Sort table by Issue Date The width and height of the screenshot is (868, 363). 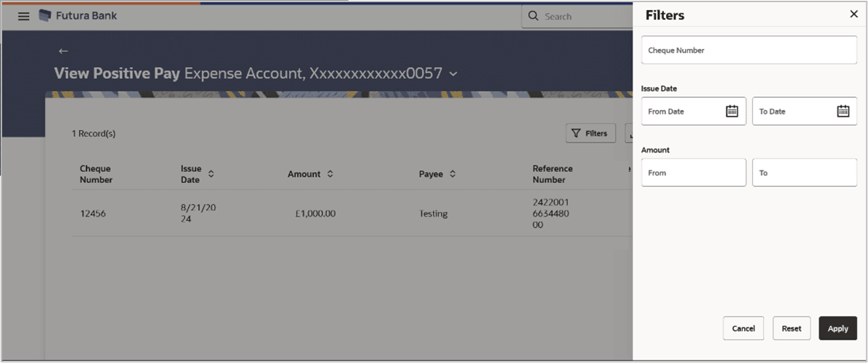(x=211, y=173)
